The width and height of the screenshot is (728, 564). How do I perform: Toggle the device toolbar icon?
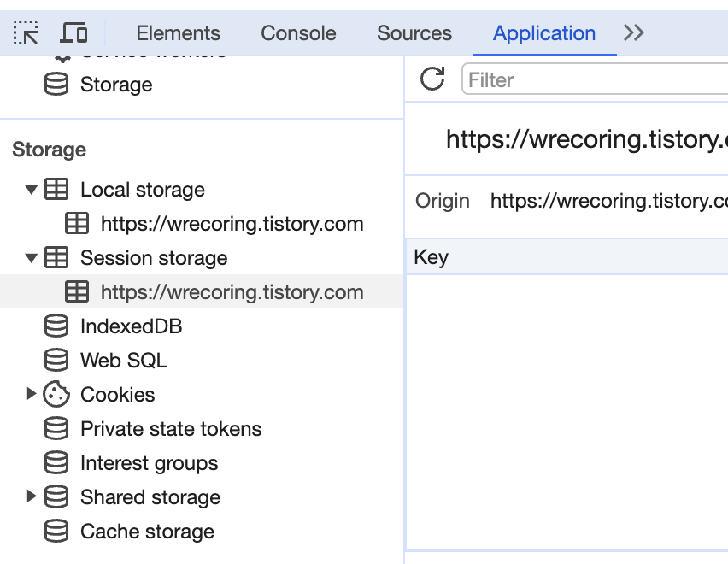(73, 33)
